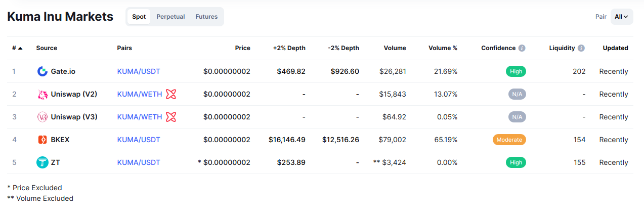
Task: Click the Gate.io exchange logo
Action: (x=42, y=71)
